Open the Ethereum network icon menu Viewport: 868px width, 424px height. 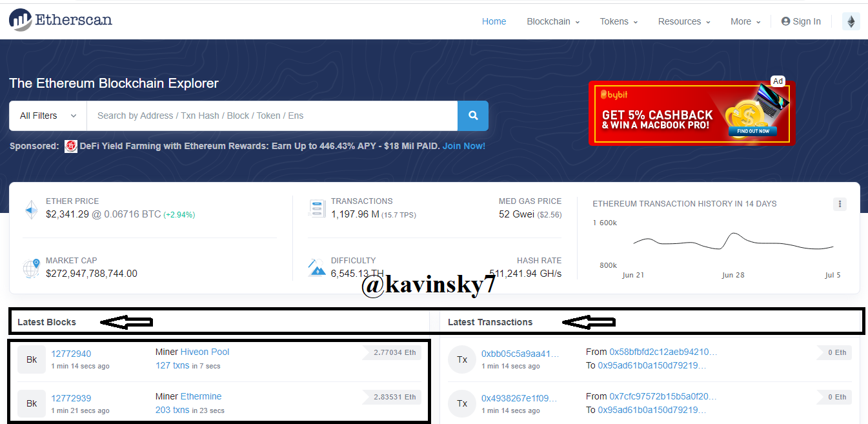click(851, 21)
